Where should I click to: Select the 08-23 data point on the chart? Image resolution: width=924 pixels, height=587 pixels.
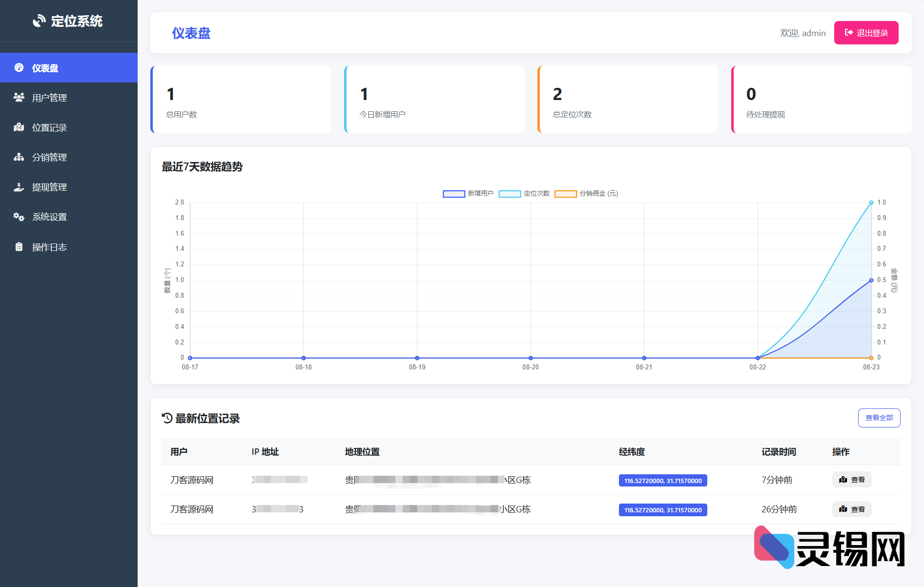(x=871, y=202)
